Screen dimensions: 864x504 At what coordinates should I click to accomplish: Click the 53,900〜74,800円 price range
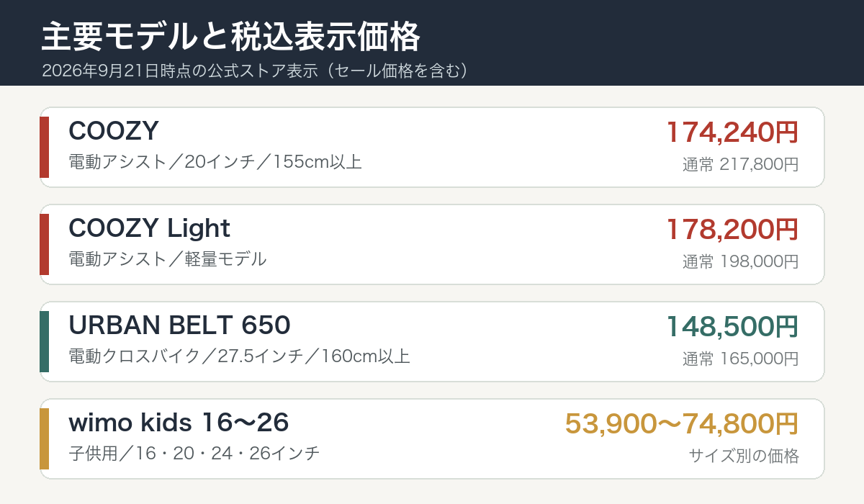(x=682, y=424)
